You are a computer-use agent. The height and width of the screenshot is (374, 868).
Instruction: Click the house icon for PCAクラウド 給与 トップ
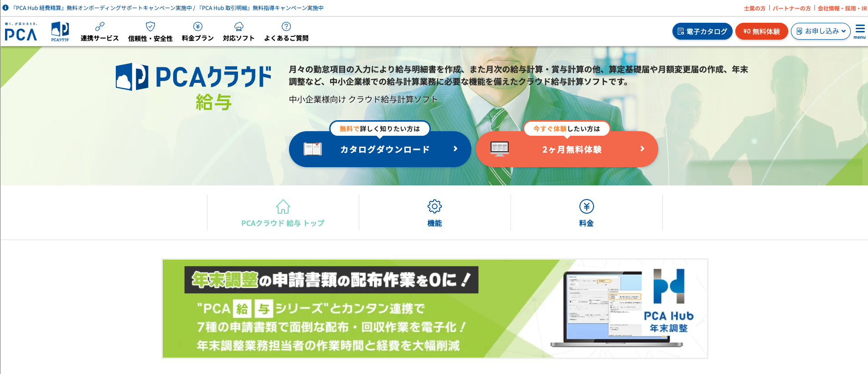tap(283, 206)
